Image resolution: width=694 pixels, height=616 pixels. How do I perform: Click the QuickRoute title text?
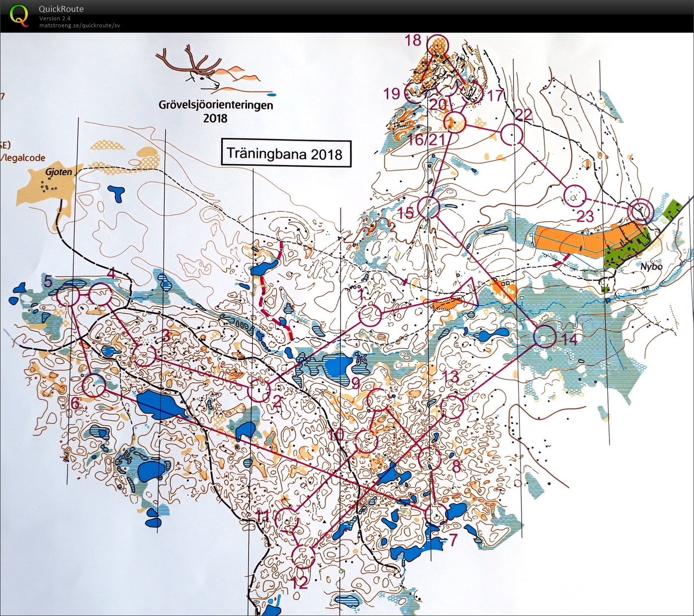pyautogui.click(x=61, y=9)
